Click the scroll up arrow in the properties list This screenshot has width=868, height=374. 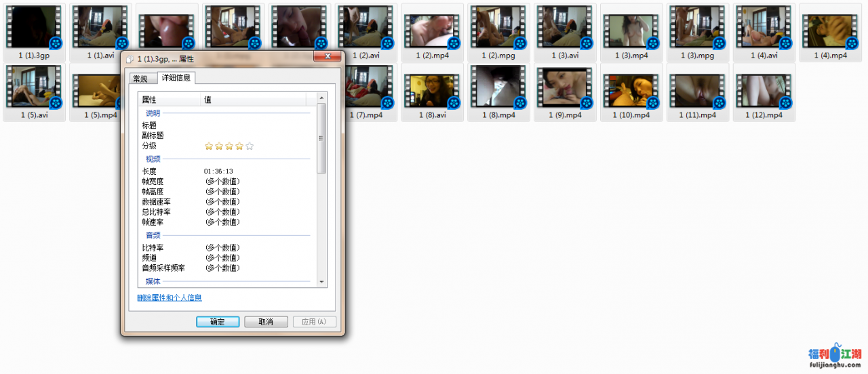[x=322, y=98]
